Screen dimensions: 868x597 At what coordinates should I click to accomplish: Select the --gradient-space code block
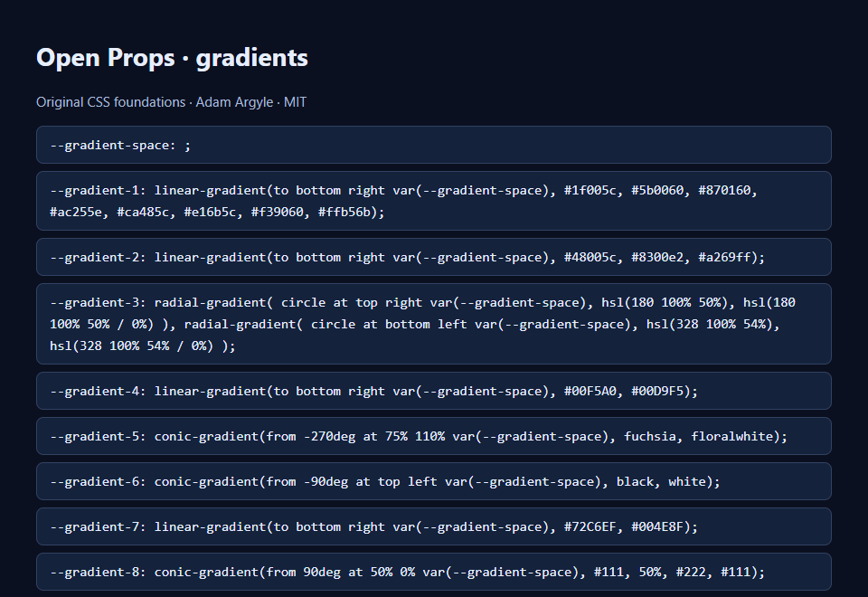click(433, 145)
